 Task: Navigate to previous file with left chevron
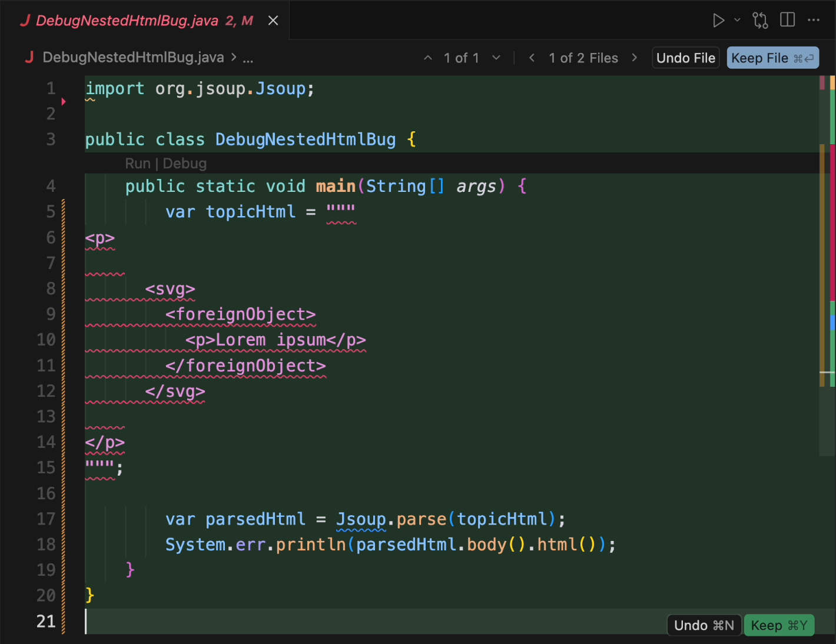pos(532,58)
